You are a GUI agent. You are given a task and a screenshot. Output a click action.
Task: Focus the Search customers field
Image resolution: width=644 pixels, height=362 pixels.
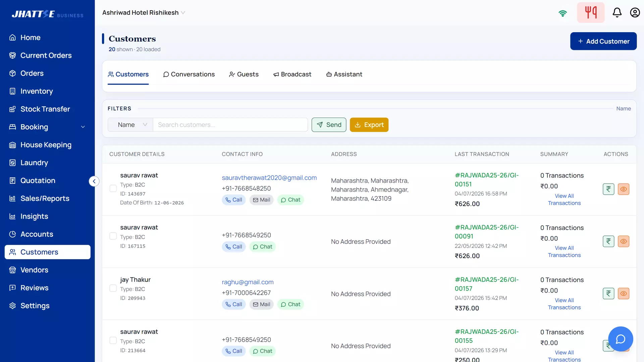[230, 125]
